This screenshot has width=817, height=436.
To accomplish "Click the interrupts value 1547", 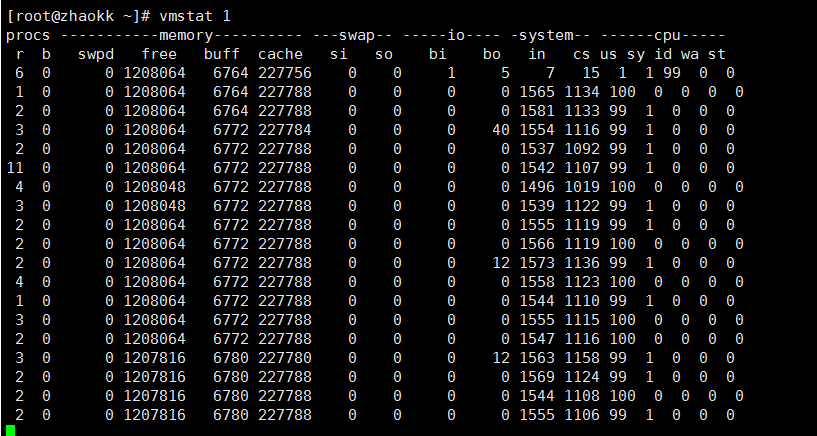I will (537, 339).
